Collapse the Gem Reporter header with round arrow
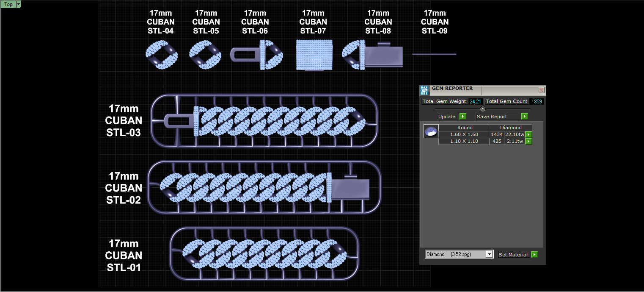This screenshot has width=644, height=292. 483,109
